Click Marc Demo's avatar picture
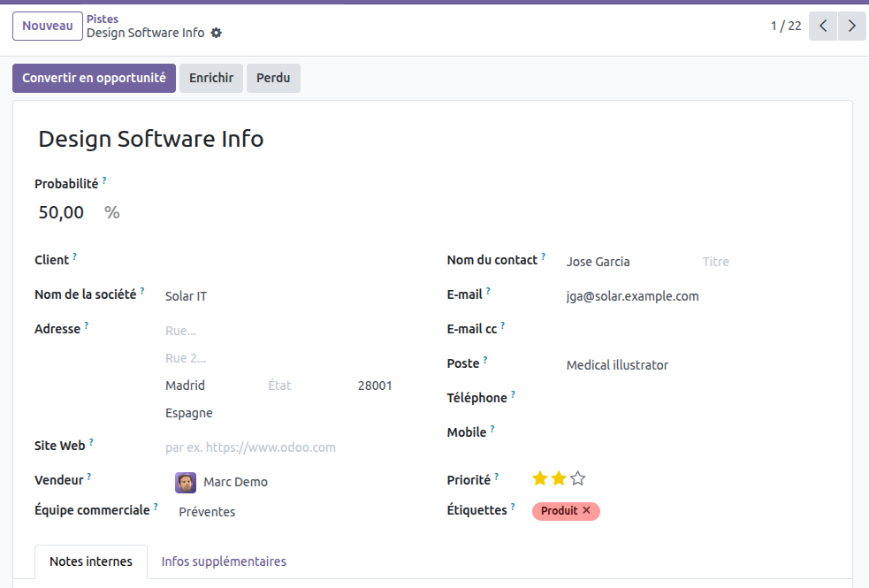This screenshot has width=869, height=588. [x=186, y=483]
